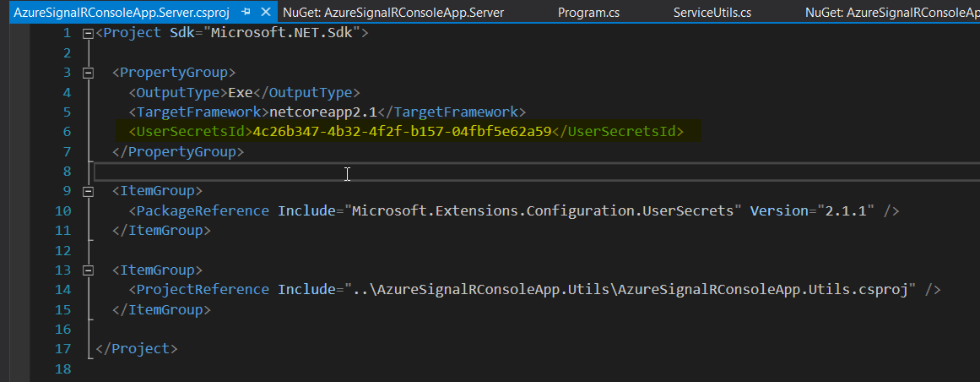Click the Microsoft.NET.Sdk attribute value
Image resolution: width=980 pixels, height=382 pixels.
click(283, 33)
